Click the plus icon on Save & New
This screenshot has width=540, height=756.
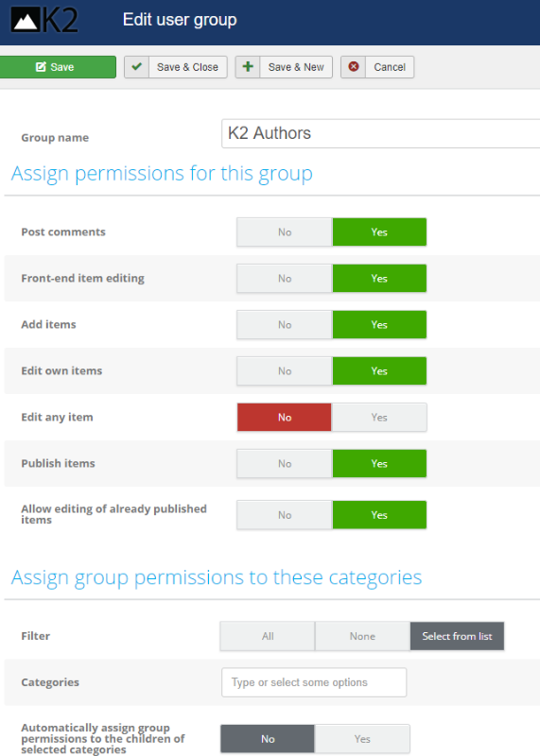point(248,66)
